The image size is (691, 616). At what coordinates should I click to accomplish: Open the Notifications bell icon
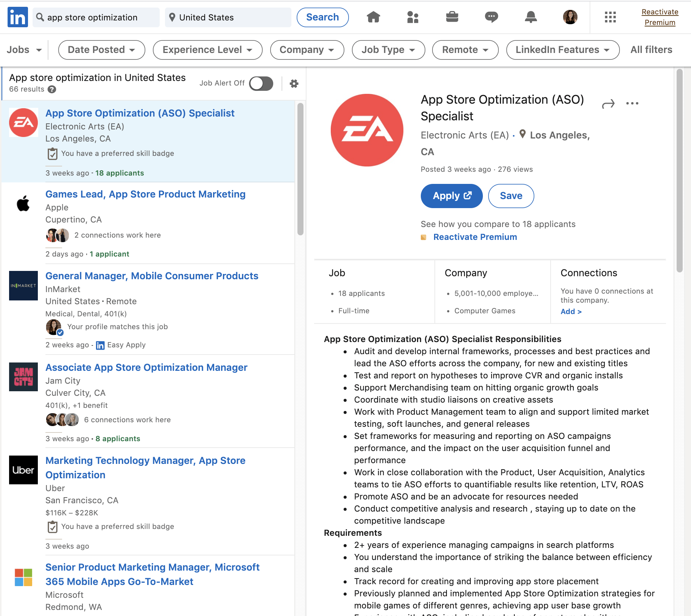point(531,17)
